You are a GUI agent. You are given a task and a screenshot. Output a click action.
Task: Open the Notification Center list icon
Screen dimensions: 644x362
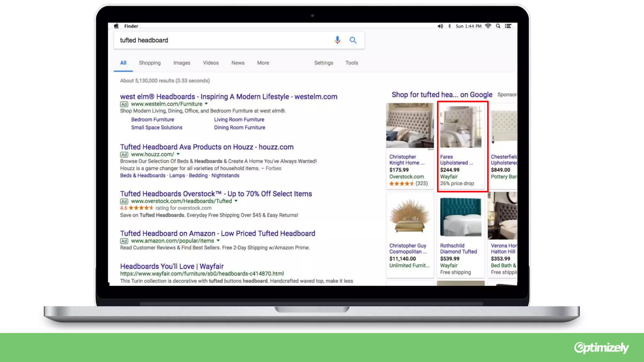[x=508, y=26]
